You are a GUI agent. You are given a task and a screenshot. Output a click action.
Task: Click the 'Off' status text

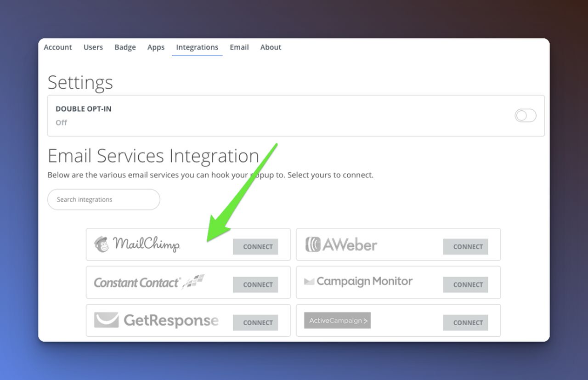click(x=61, y=123)
